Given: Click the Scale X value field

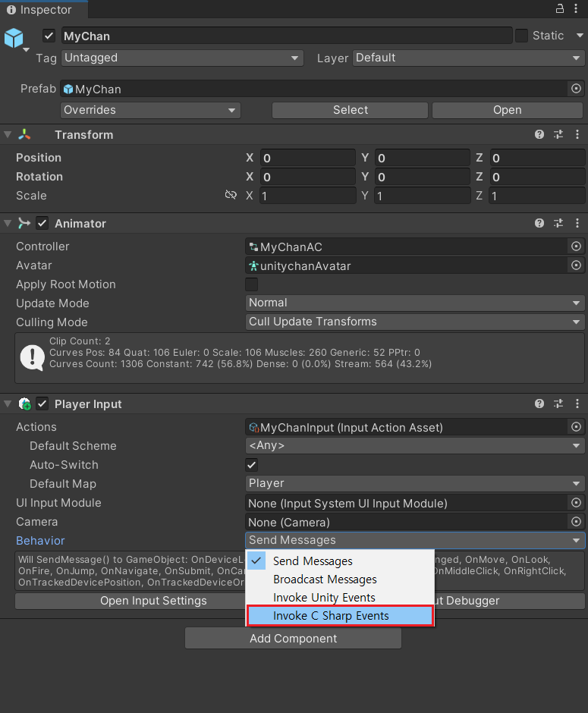Looking at the screenshot, I should 308,196.
